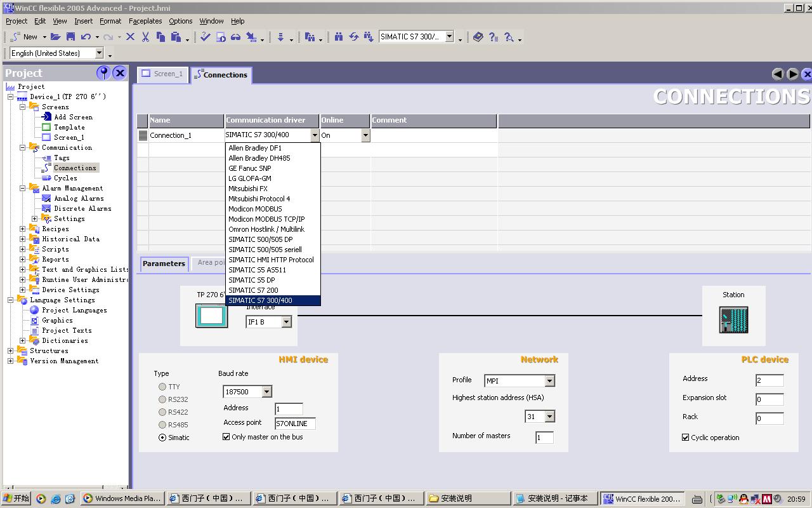Click the binoculars Find icon
The height and width of the screenshot is (508, 812).
339,37
